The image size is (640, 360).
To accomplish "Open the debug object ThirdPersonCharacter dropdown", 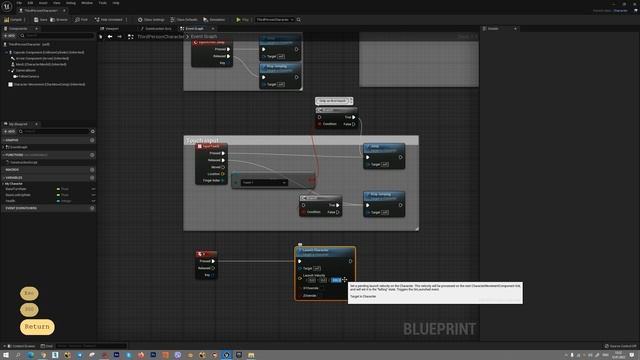I will [x=275, y=20].
